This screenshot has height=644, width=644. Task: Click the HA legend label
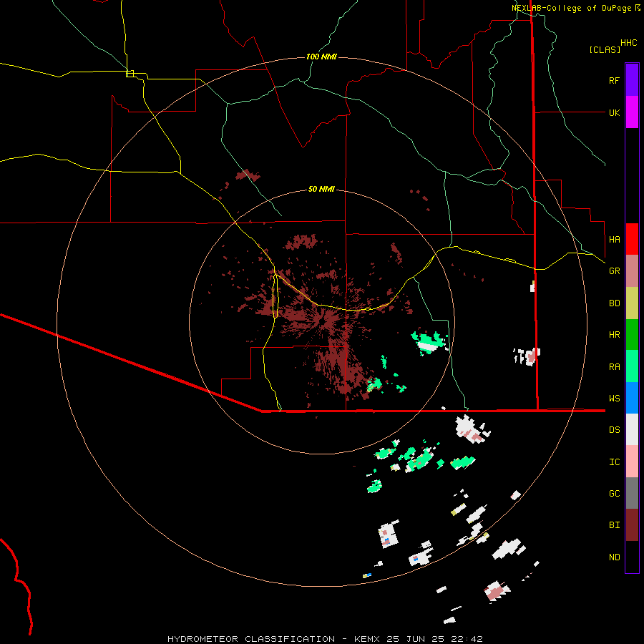pyautogui.click(x=614, y=239)
